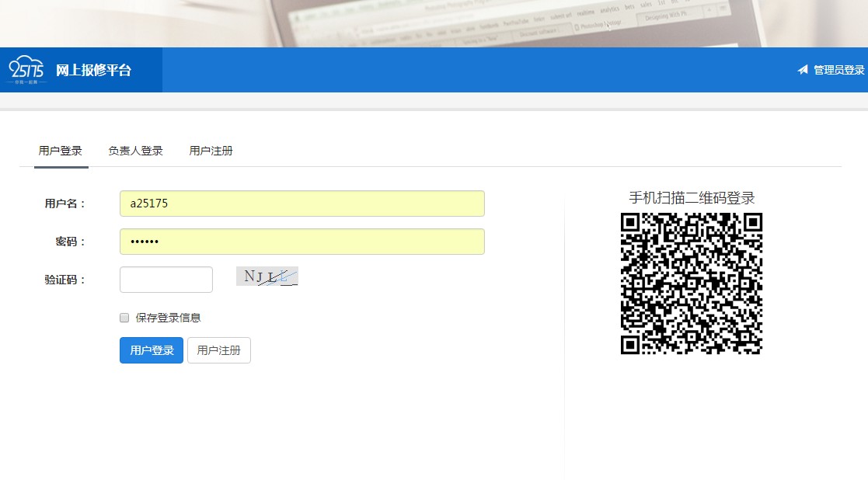Click the header banner image
The height and width of the screenshot is (480, 868).
click(x=434, y=23)
